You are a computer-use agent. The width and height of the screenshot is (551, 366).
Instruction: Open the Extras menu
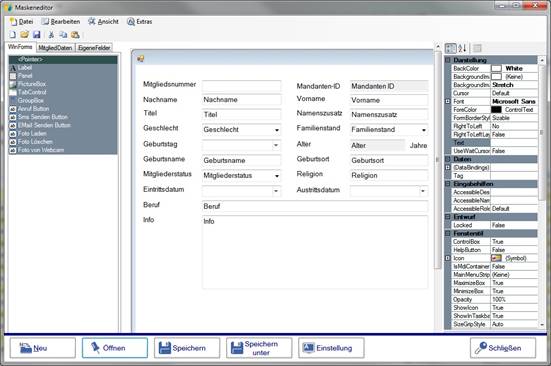pos(140,22)
